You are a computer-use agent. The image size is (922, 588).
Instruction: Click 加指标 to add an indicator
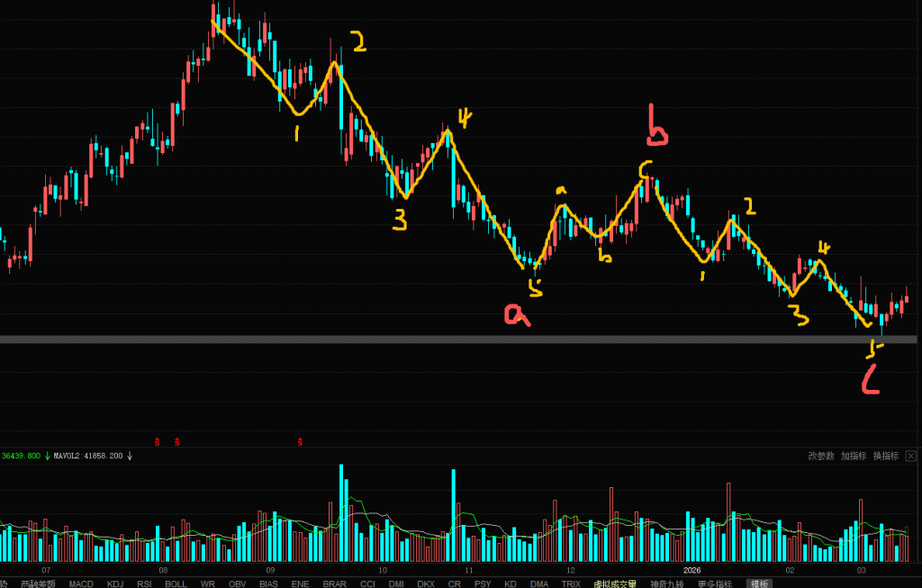854,457
